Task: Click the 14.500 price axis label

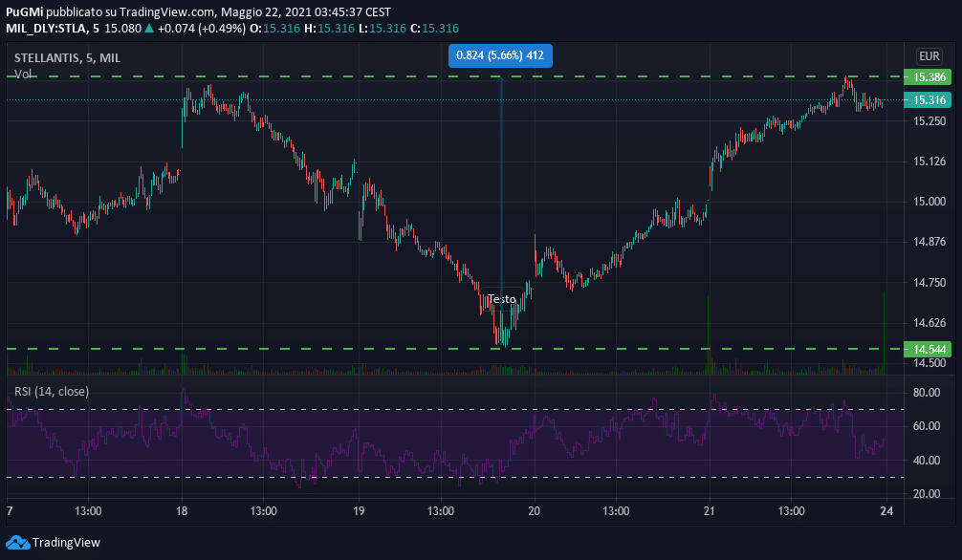Action: [x=929, y=362]
